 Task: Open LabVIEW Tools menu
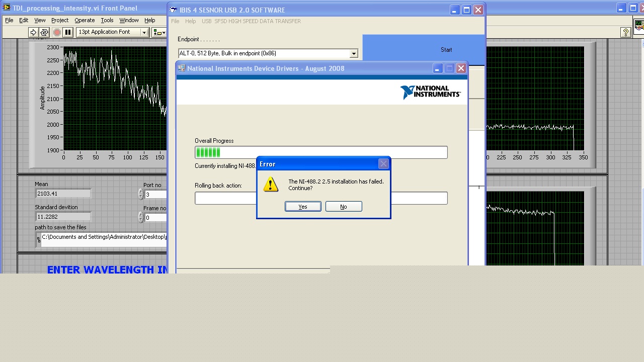pos(107,20)
